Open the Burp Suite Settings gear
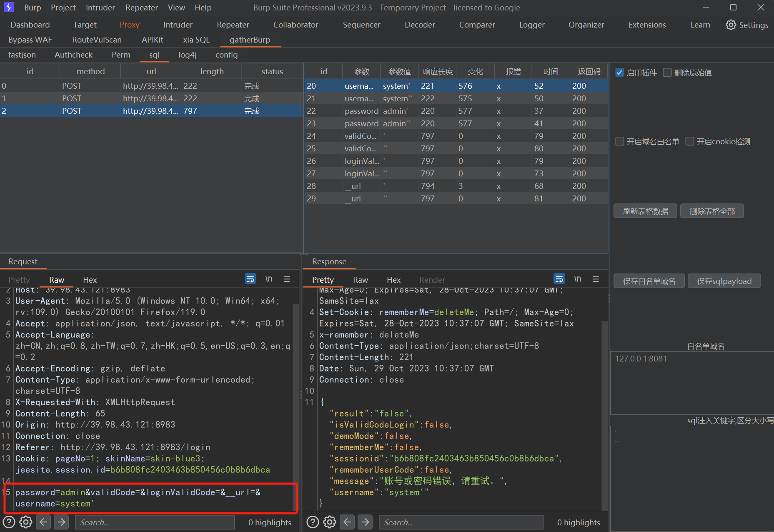 click(x=747, y=25)
